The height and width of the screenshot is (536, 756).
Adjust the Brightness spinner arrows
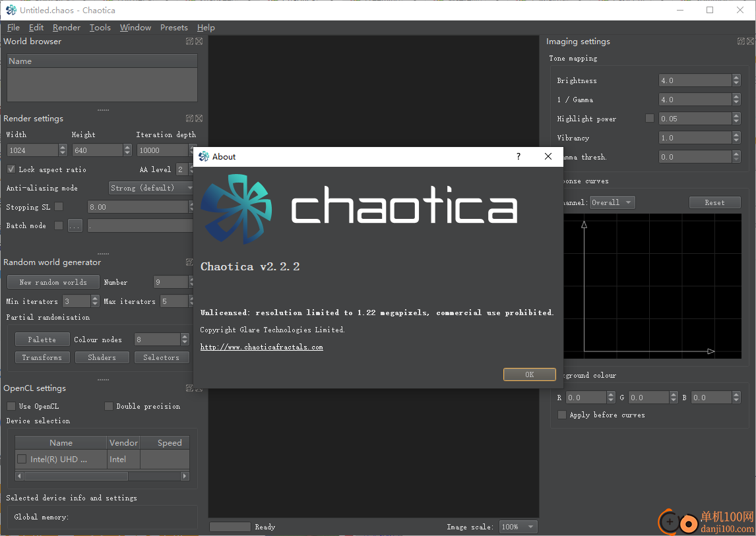click(x=736, y=80)
